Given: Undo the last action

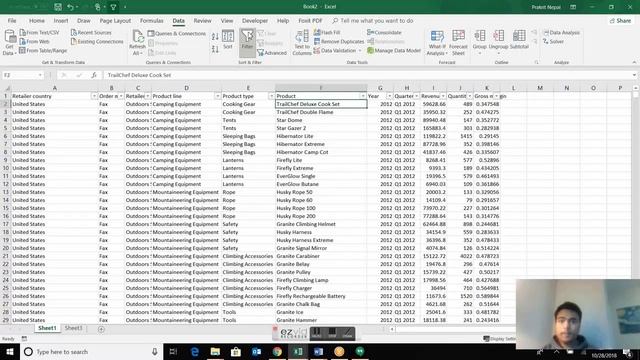Looking at the screenshot, I should pos(71,7).
